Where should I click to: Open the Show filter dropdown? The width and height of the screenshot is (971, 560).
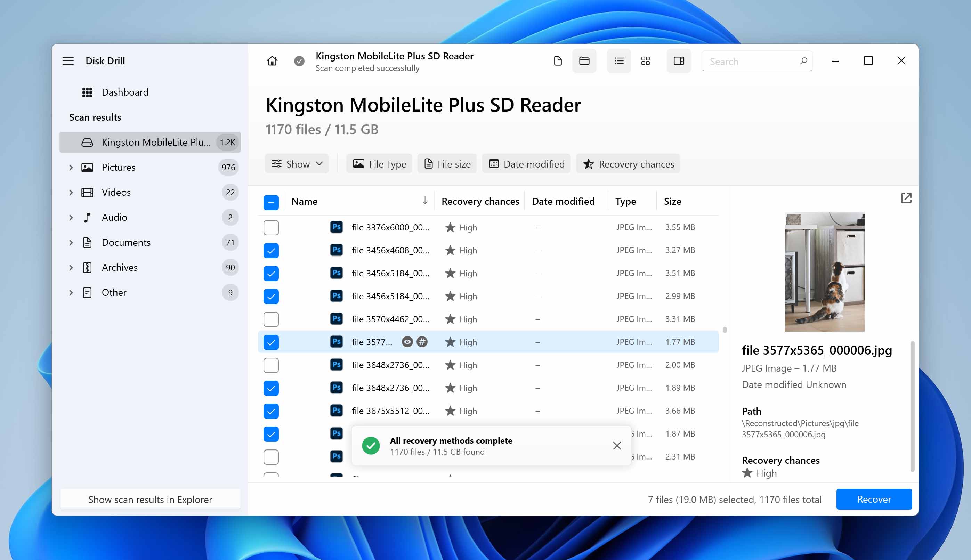tap(297, 164)
